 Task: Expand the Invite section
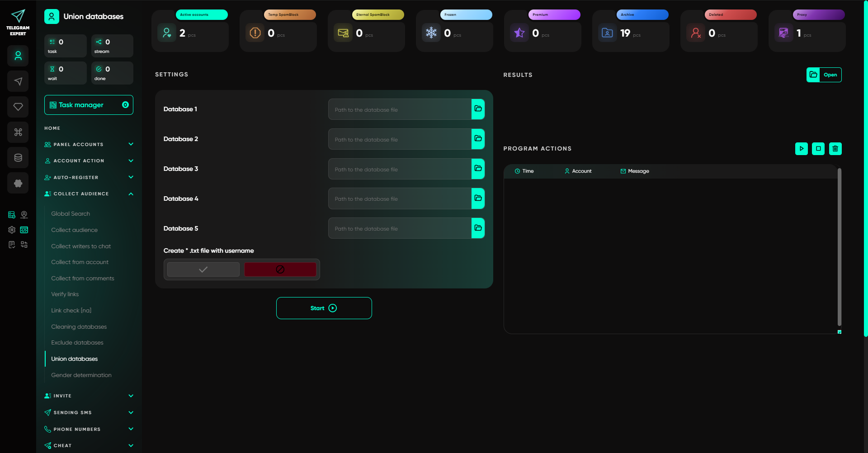(x=89, y=396)
